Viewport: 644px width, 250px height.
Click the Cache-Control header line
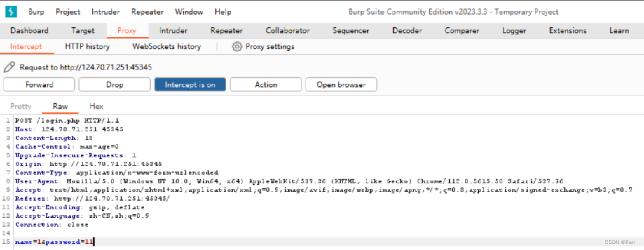pyautogui.click(x=66, y=146)
